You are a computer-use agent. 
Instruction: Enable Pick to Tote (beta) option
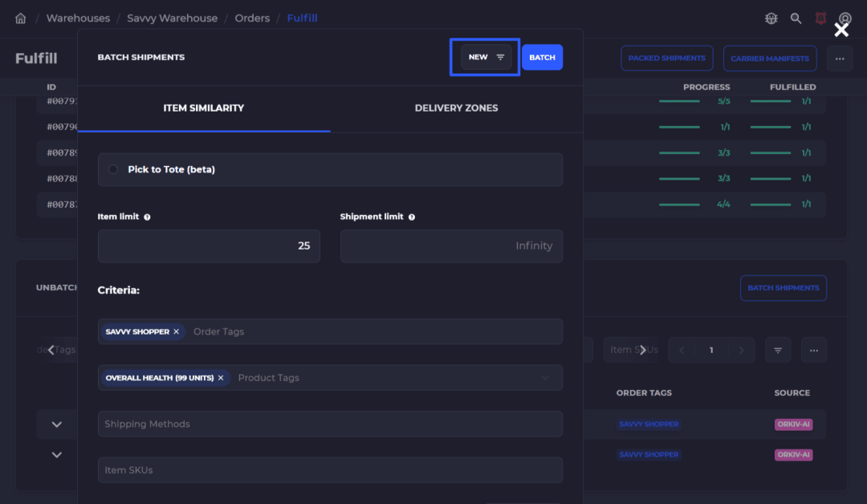[113, 169]
